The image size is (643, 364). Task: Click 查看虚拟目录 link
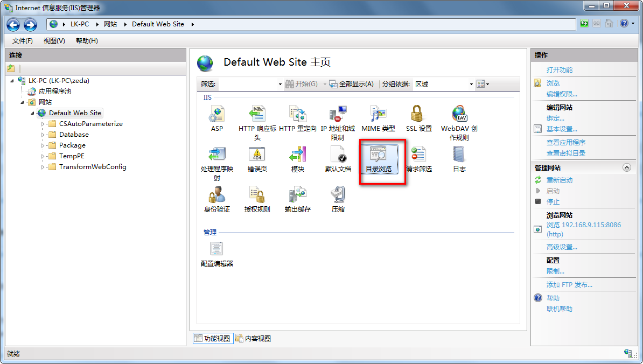point(566,153)
